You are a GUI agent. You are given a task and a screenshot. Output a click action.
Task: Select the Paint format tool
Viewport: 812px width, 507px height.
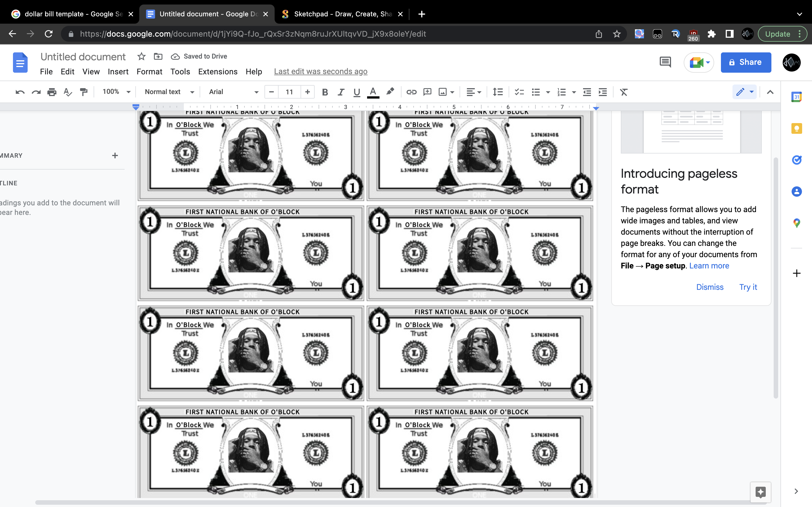click(x=84, y=92)
